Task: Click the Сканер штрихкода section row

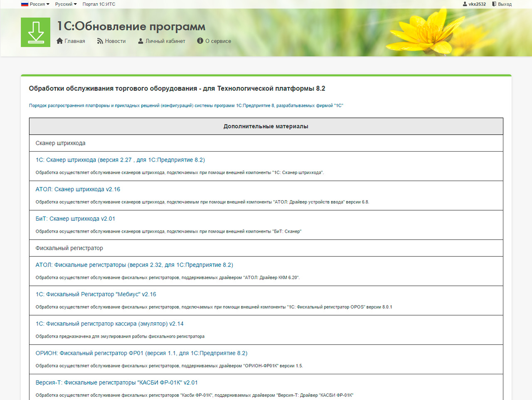Action: pos(266,143)
